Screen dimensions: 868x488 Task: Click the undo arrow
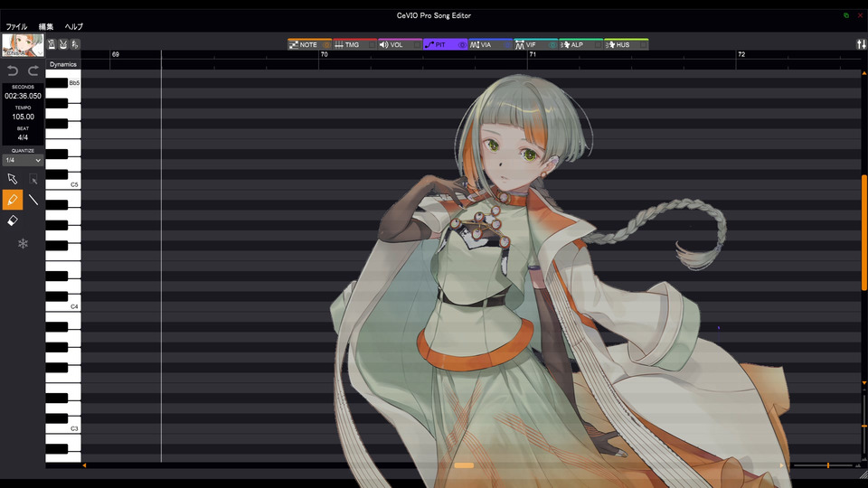tap(13, 70)
